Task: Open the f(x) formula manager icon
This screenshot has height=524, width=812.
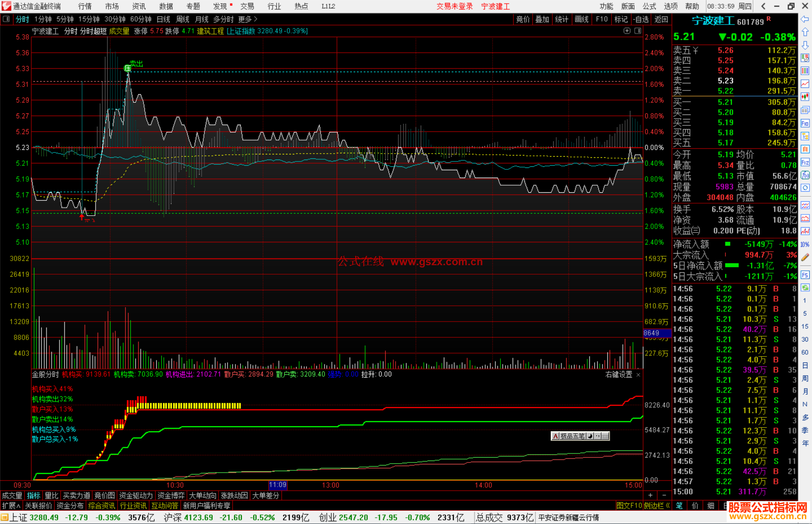Action: pos(805,175)
